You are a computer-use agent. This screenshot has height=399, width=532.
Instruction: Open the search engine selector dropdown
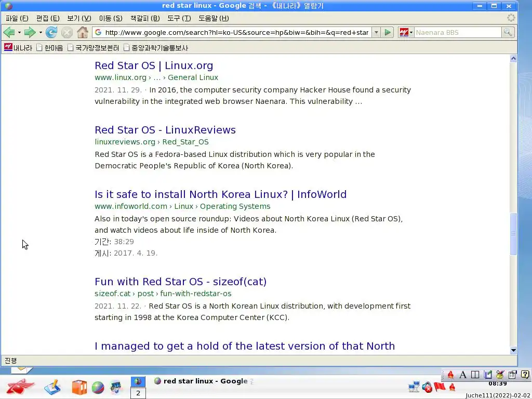point(411,33)
